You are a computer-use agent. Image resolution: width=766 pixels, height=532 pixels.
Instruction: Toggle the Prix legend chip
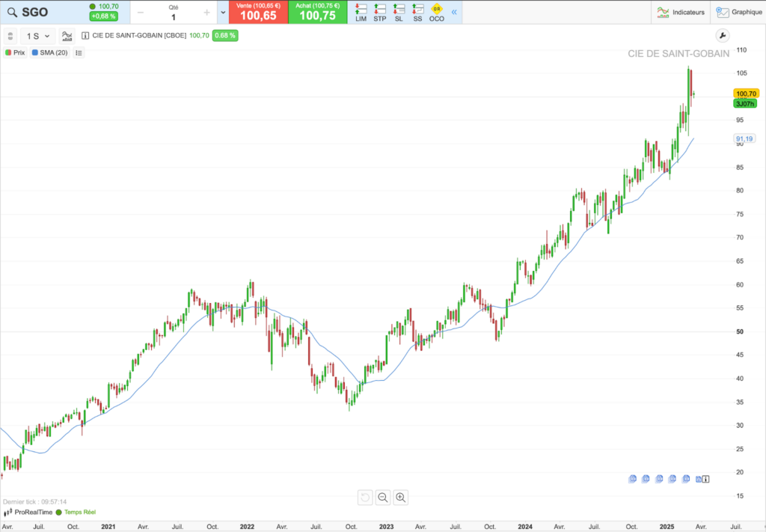(15, 53)
